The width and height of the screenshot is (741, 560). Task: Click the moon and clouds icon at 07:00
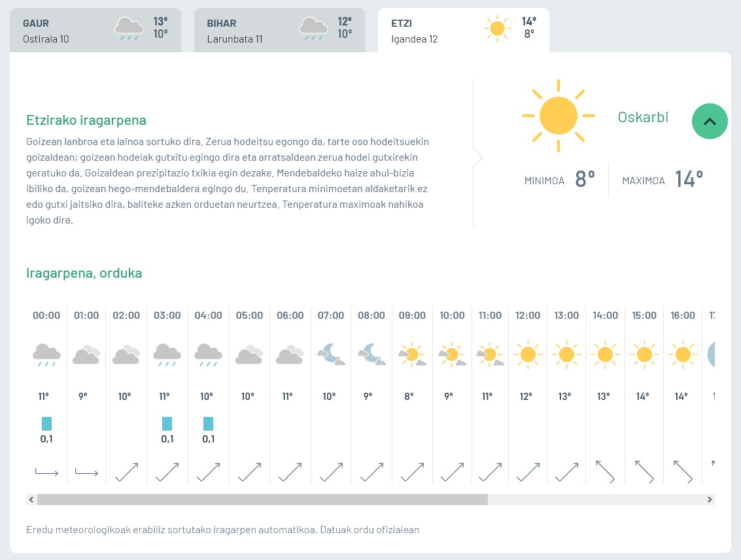click(331, 354)
